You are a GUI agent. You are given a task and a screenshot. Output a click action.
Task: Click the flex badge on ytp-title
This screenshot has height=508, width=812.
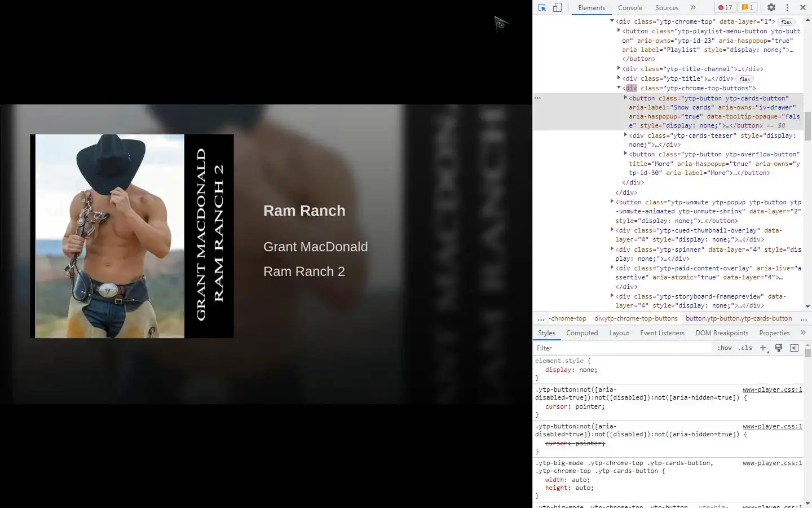tap(745, 79)
